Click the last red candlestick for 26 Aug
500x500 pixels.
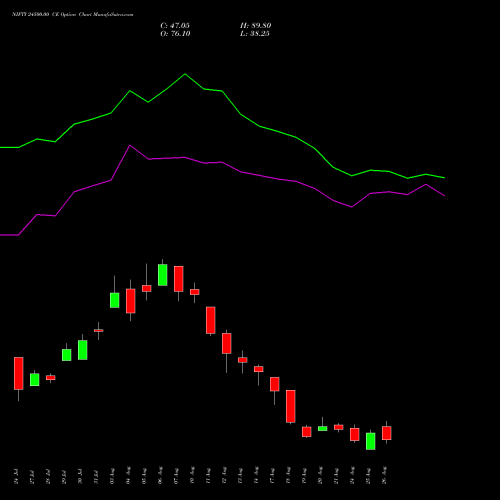[387, 433]
